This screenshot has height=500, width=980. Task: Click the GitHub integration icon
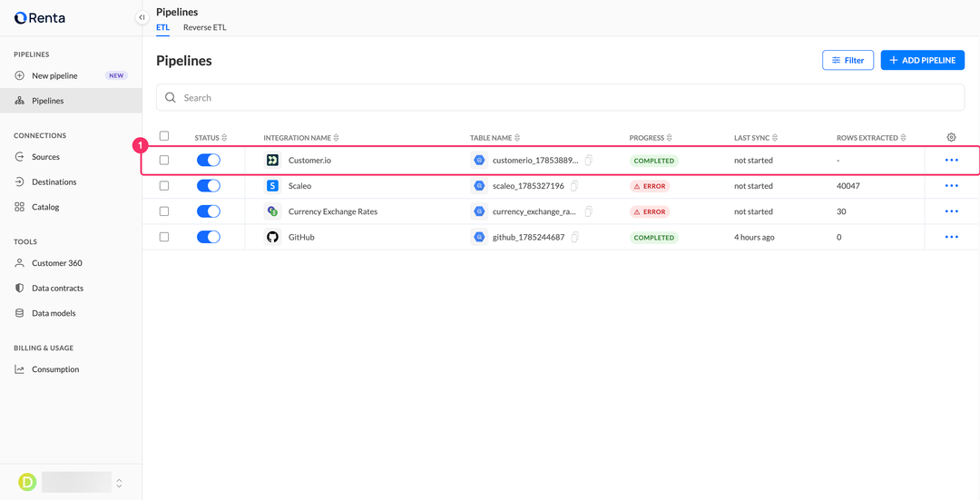272,237
